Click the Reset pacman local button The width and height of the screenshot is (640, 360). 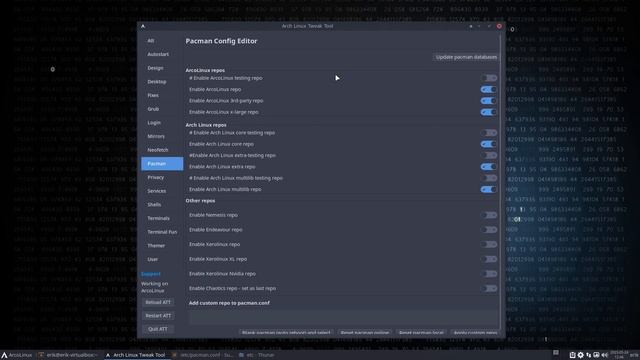(x=421, y=333)
